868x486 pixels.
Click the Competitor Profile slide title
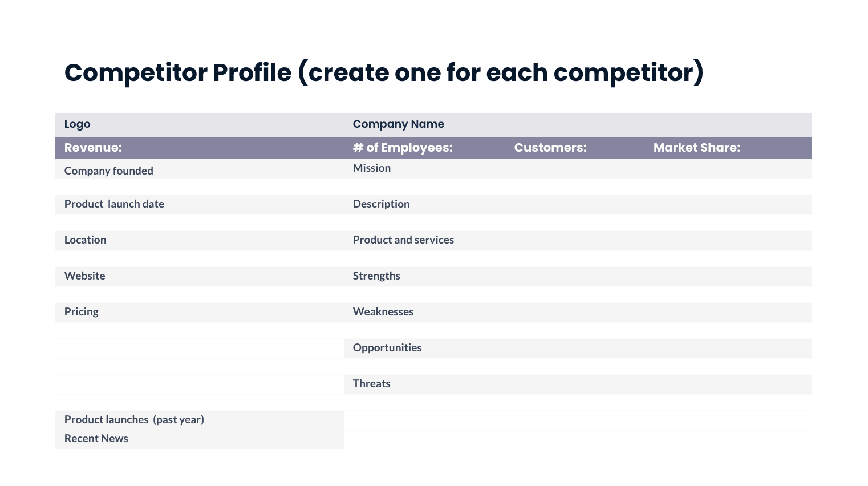tap(384, 73)
